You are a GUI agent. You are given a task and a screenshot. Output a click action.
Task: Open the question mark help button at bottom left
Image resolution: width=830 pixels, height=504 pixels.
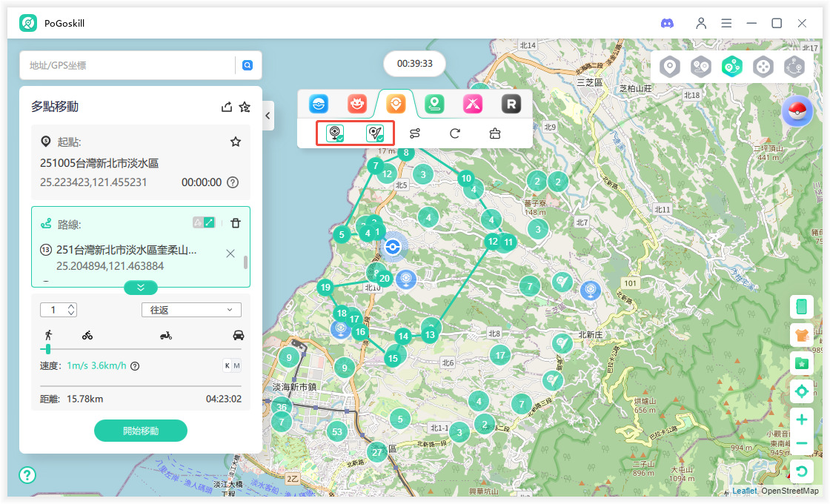pyautogui.click(x=27, y=475)
